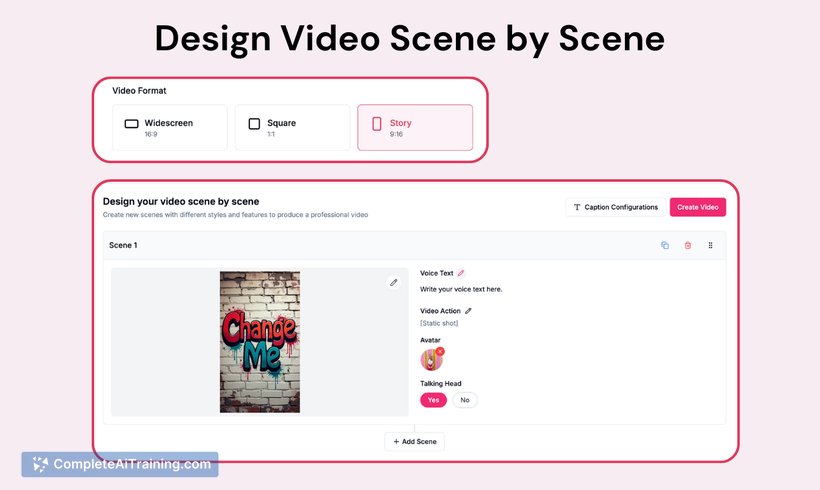Duplicate Scene 1 with the copy icon
The height and width of the screenshot is (490, 820).
coord(665,245)
